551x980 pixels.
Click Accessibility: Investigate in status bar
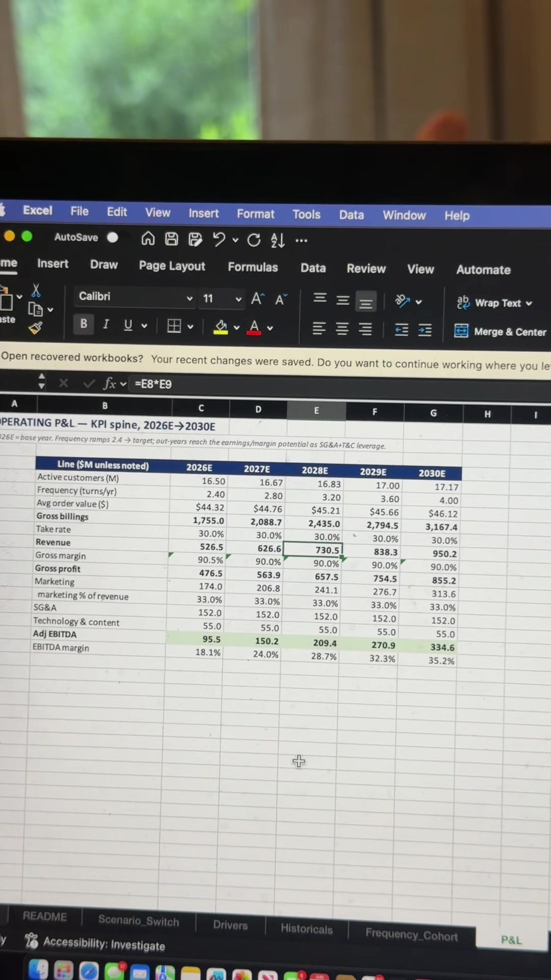coord(95,943)
